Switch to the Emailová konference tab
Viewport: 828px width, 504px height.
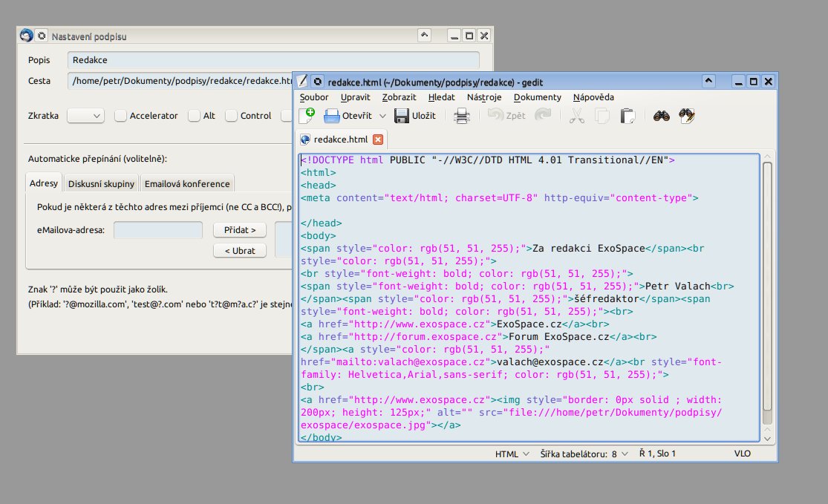point(187,183)
